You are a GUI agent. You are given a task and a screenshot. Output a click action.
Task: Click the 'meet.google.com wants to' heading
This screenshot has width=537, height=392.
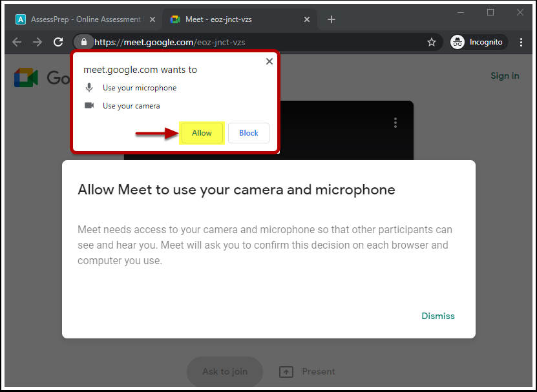point(140,70)
